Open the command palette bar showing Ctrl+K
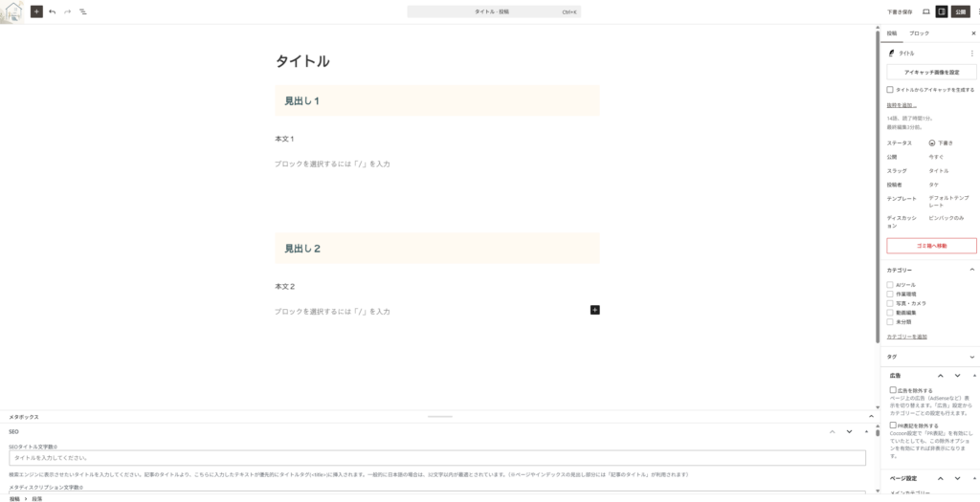 [x=494, y=11]
